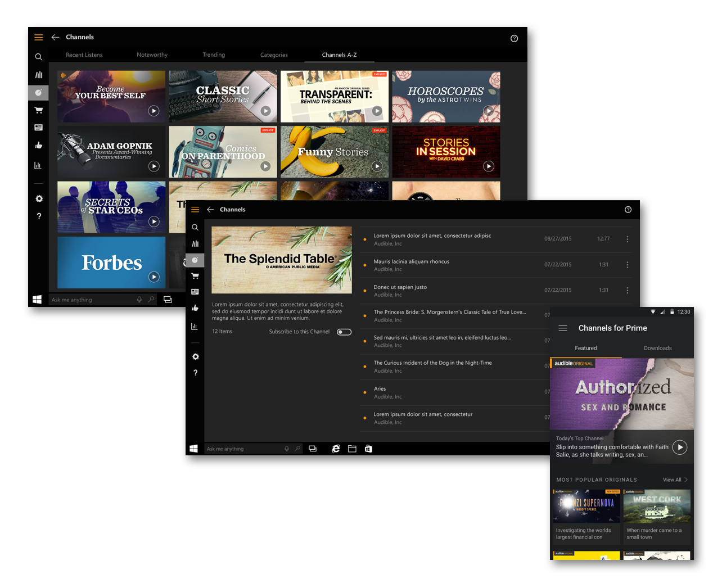Open Store icon in Splendid Table window taskbar
The height and width of the screenshot is (588, 722).
[368, 449]
